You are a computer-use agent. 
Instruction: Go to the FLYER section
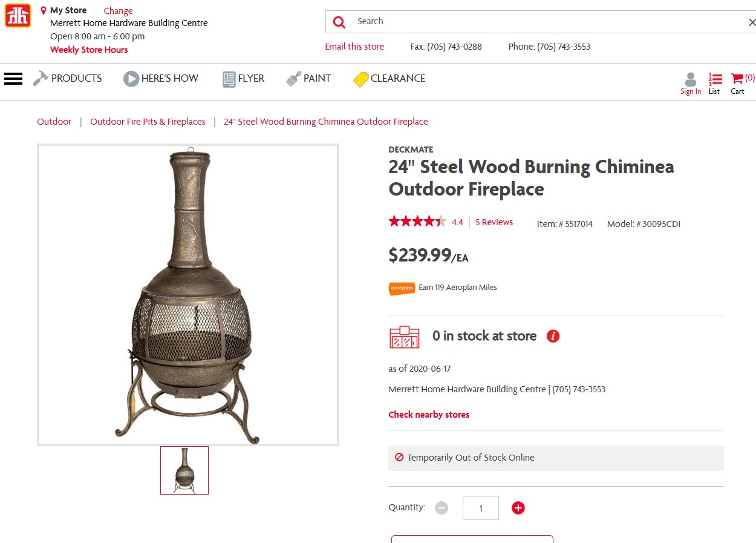click(x=244, y=79)
